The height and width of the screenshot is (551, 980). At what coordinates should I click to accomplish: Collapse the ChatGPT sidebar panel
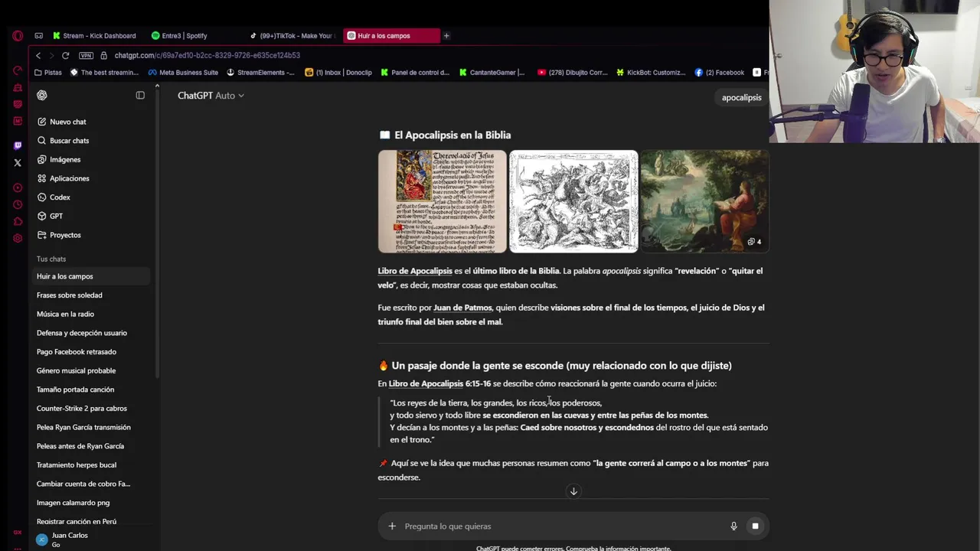point(140,96)
